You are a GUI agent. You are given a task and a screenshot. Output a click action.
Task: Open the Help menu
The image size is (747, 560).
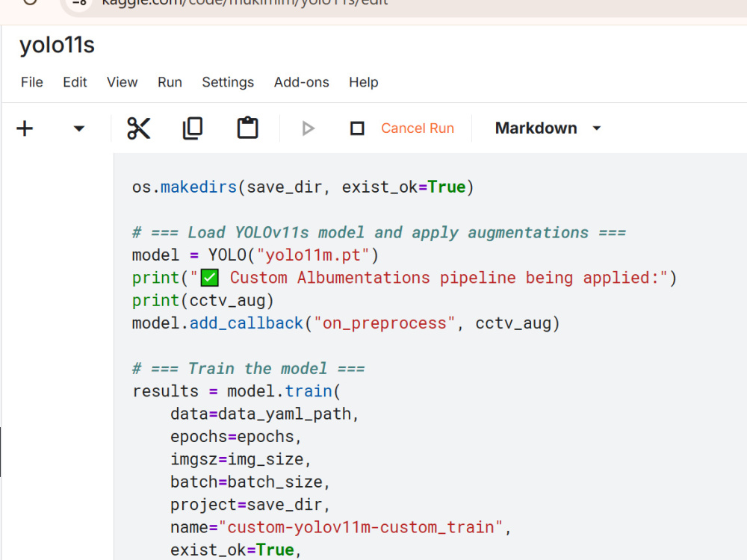tap(364, 82)
